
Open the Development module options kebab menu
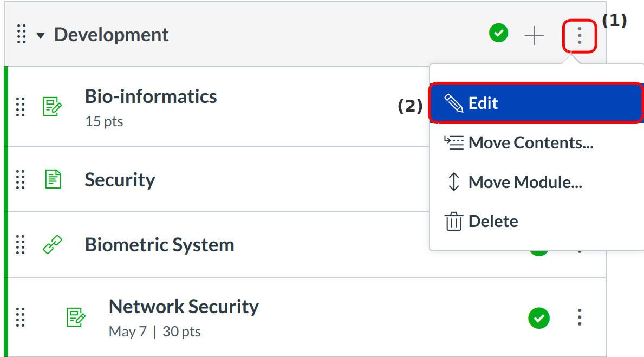click(x=580, y=36)
